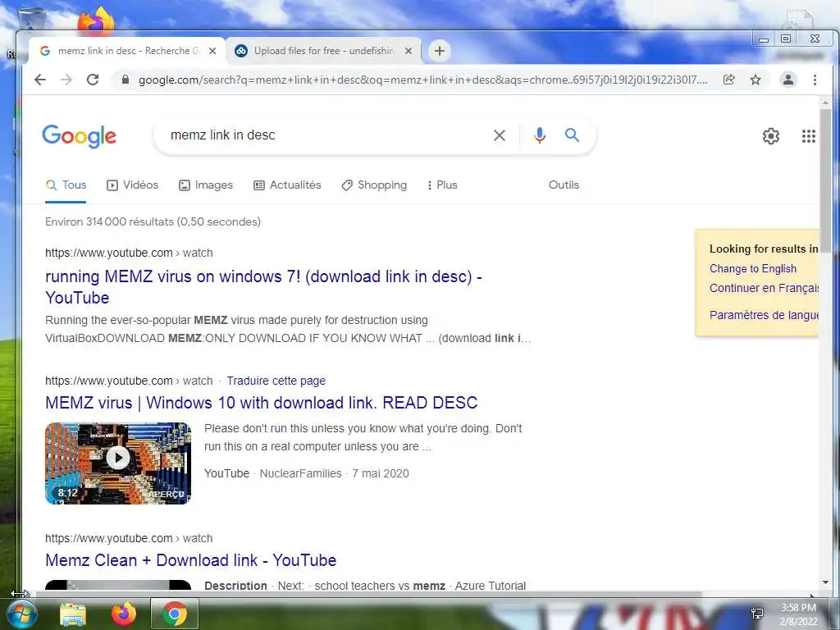Open the Shopping results tab

click(374, 185)
